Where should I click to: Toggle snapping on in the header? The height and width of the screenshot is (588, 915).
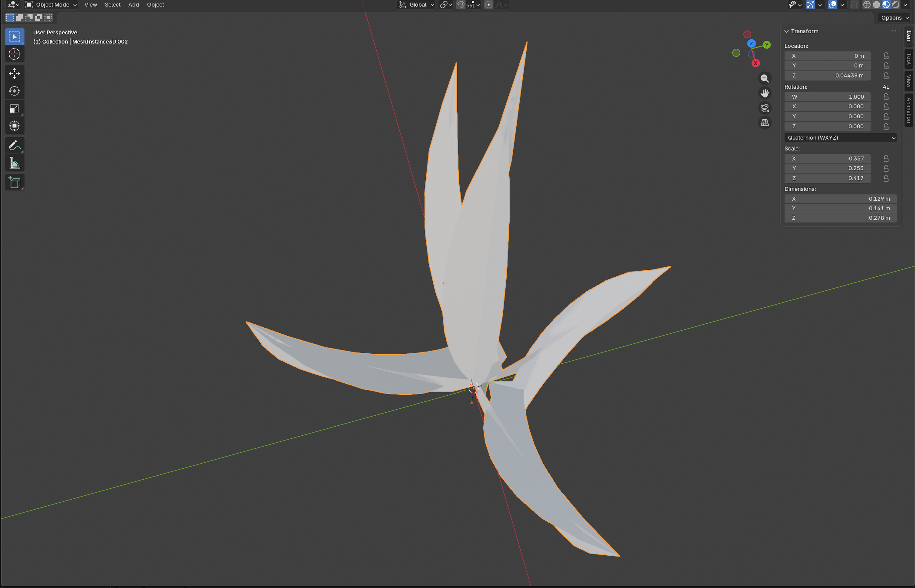(461, 5)
